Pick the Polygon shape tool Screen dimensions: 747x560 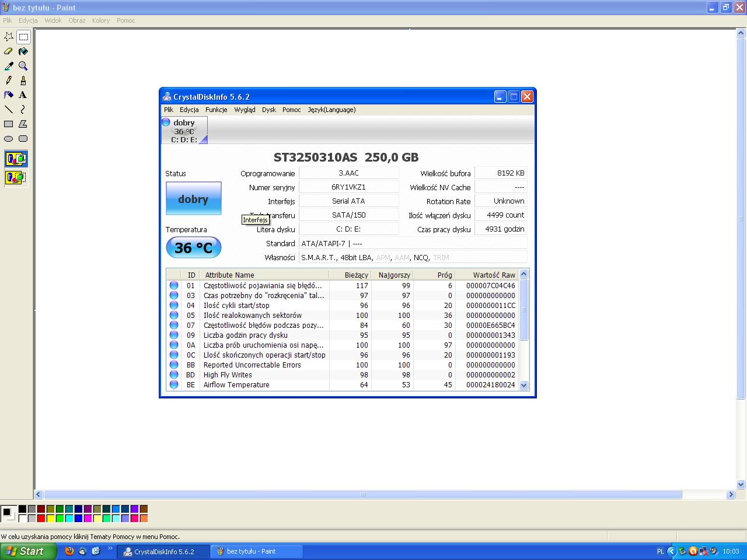click(x=23, y=124)
